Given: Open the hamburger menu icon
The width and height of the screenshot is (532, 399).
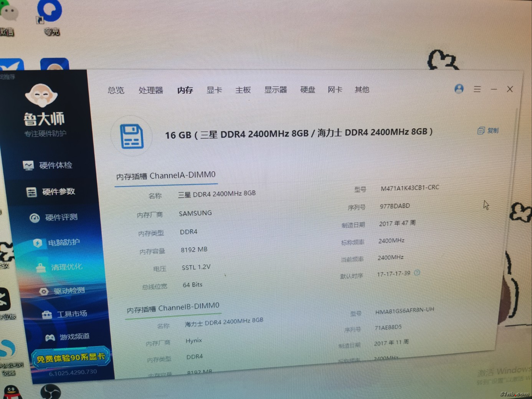Looking at the screenshot, I should pos(477,89).
